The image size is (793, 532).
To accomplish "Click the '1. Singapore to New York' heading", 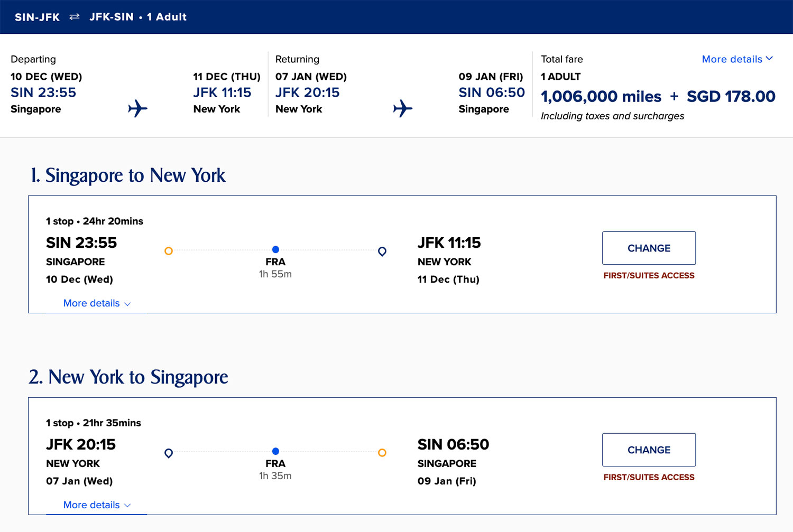I will coord(128,175).
